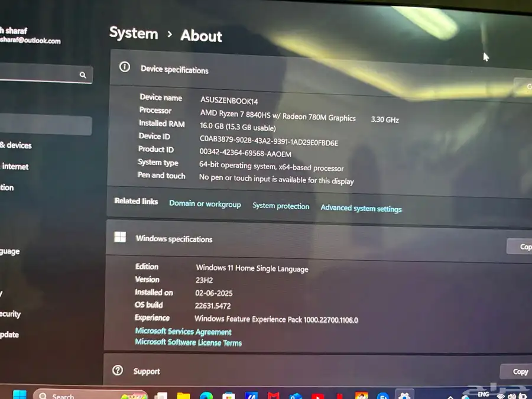Open Microsoft Store from the taskbar
Screen dimensions: 532x399
tap(228, 396)
